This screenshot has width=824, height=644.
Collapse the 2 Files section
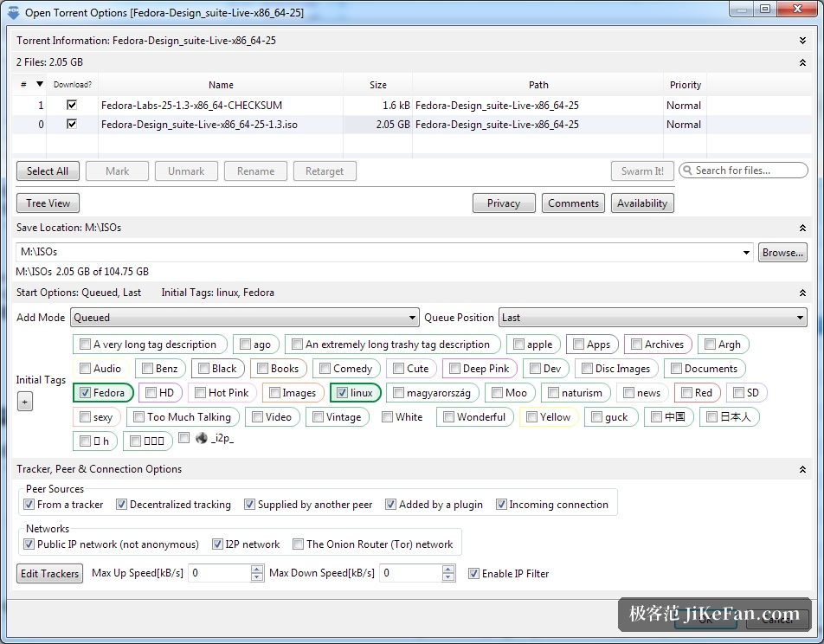(x=802, y=62)
